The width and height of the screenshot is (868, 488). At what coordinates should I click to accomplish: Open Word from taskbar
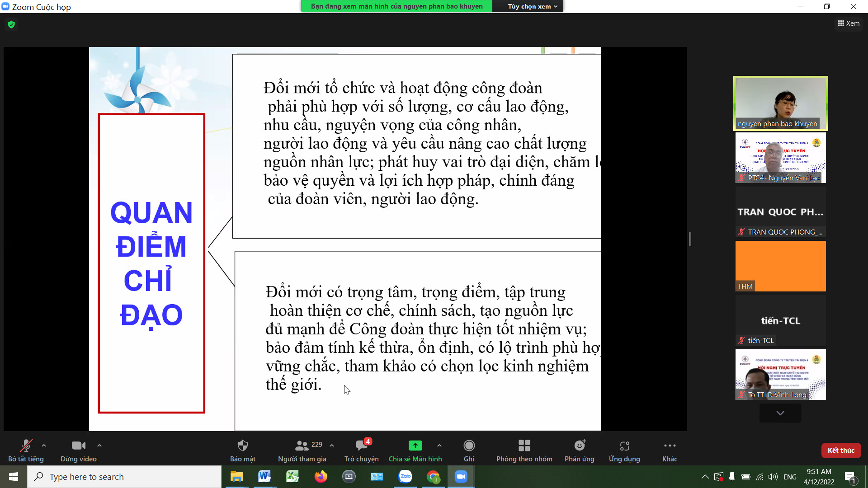[264, 477]
